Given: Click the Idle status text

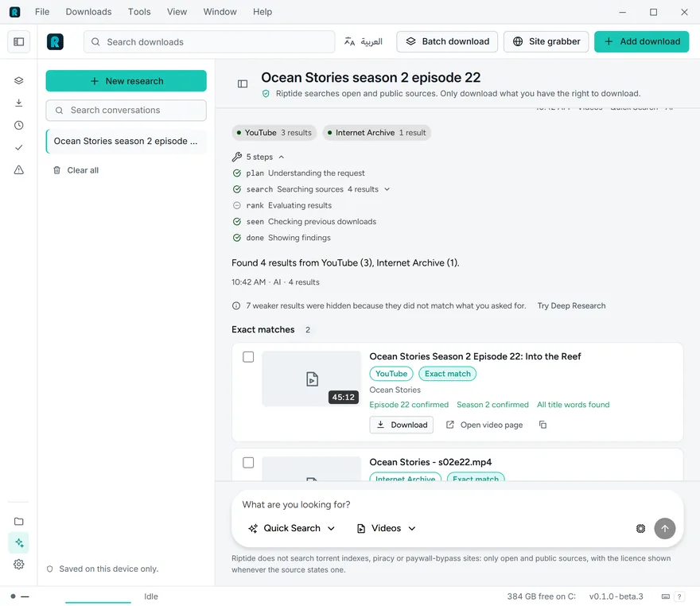Looking at the screenshot, I should (x=151, y=596).
